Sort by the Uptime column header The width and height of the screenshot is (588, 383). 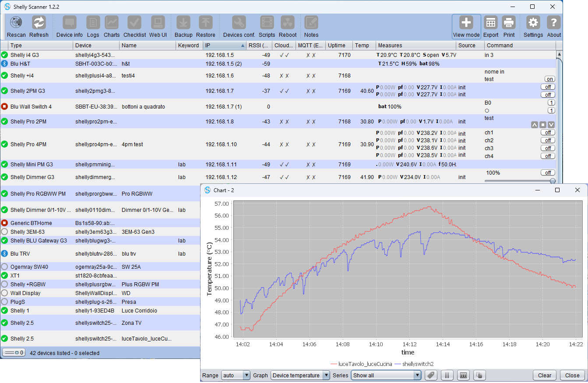[x=339, y=45]
